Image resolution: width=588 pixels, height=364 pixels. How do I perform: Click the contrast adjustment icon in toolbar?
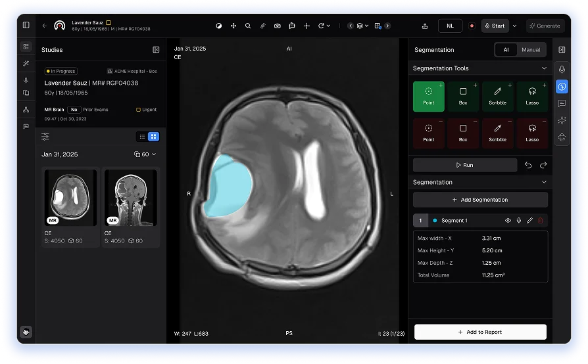click(x=219, y=26)
